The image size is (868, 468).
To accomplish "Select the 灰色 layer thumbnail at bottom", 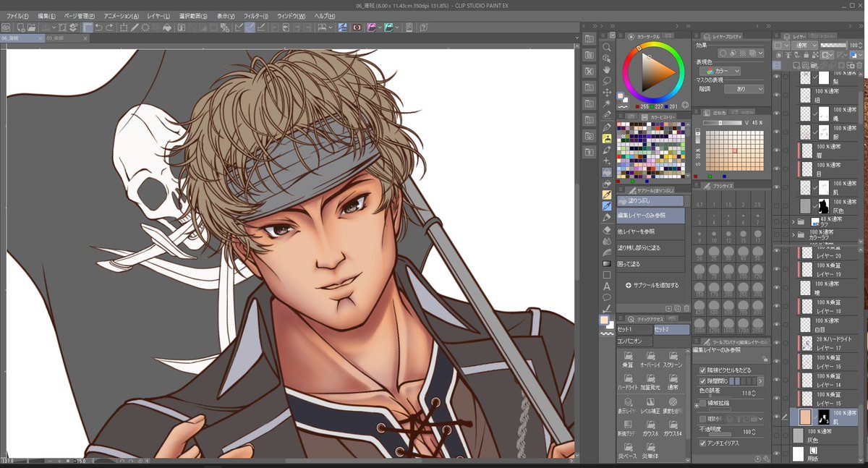I will (798, 435).
